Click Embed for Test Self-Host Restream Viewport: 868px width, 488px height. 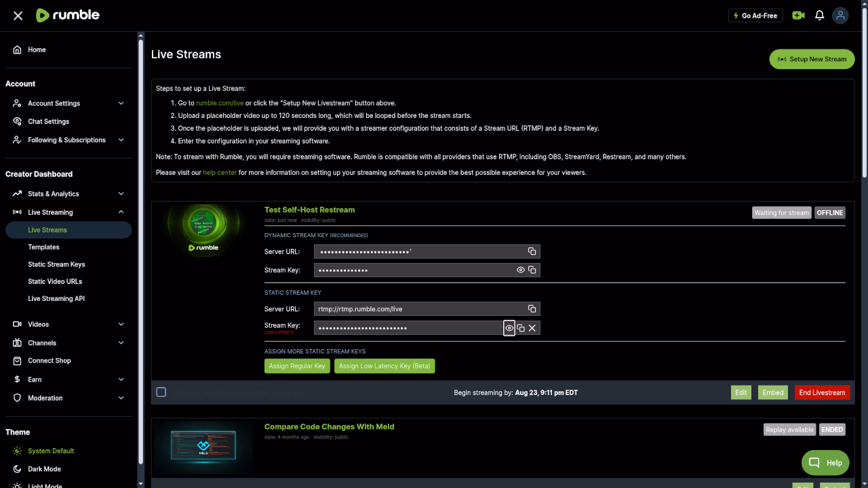[773, 392]
